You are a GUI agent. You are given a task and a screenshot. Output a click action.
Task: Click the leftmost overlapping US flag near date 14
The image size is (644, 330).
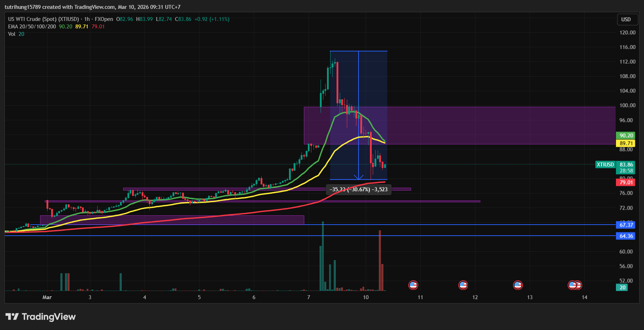(x=572, y=285)
